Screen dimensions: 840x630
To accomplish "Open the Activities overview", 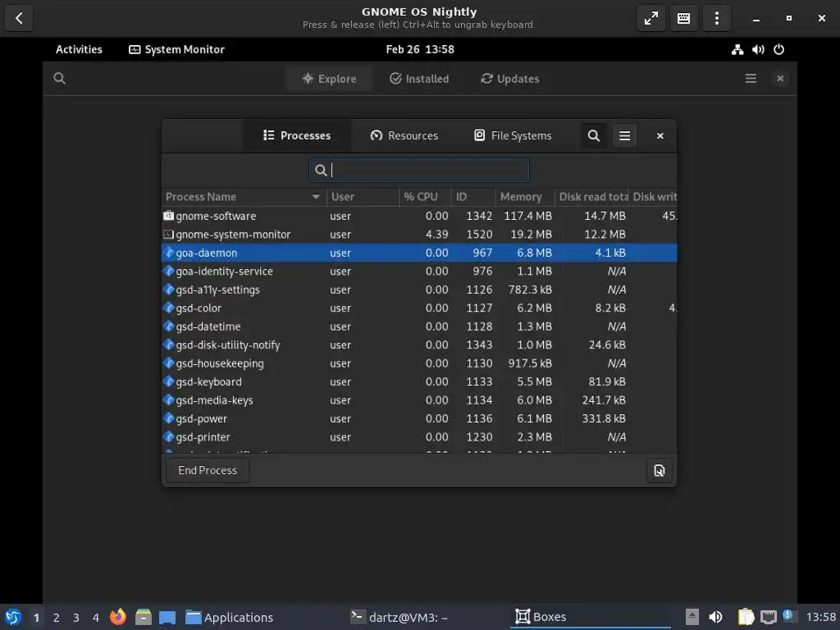I will pyautogui.click(x=79, y=49).
